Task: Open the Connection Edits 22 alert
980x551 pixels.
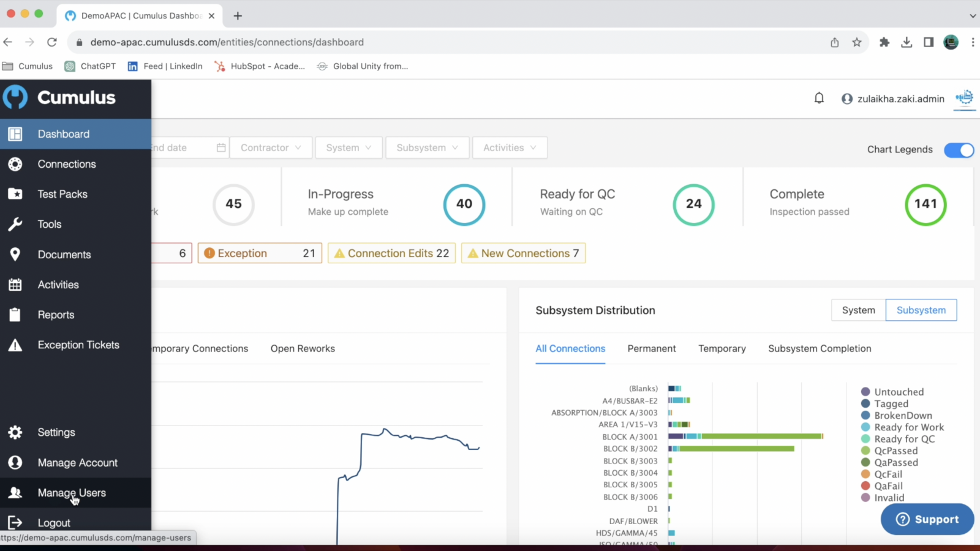Action: (x=391, y=253)
